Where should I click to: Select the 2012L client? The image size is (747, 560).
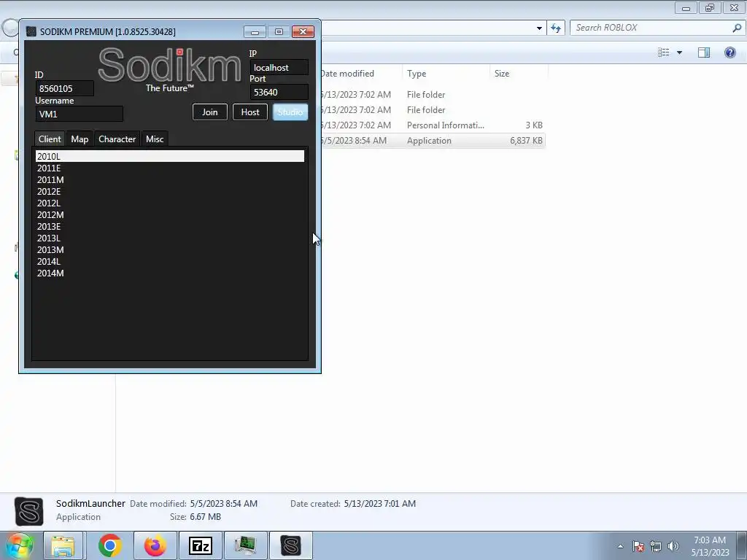point(169,203)
